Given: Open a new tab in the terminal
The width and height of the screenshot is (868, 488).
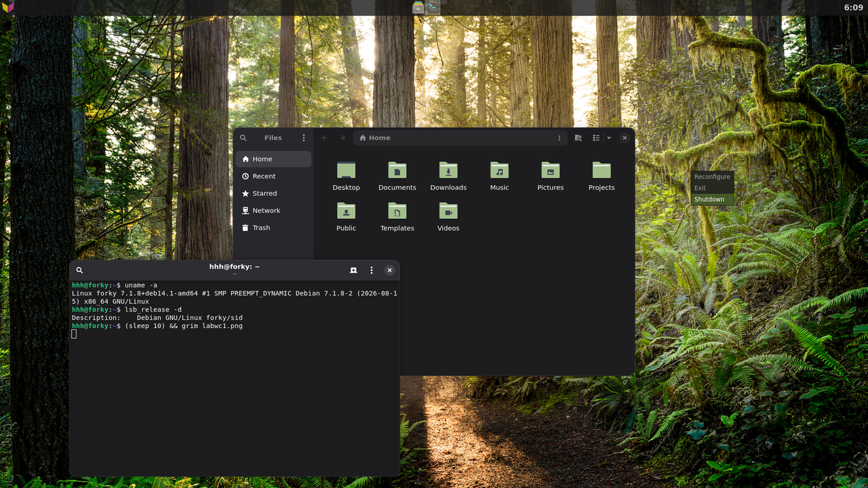Looking at the screenshot, I should point(353,270).
